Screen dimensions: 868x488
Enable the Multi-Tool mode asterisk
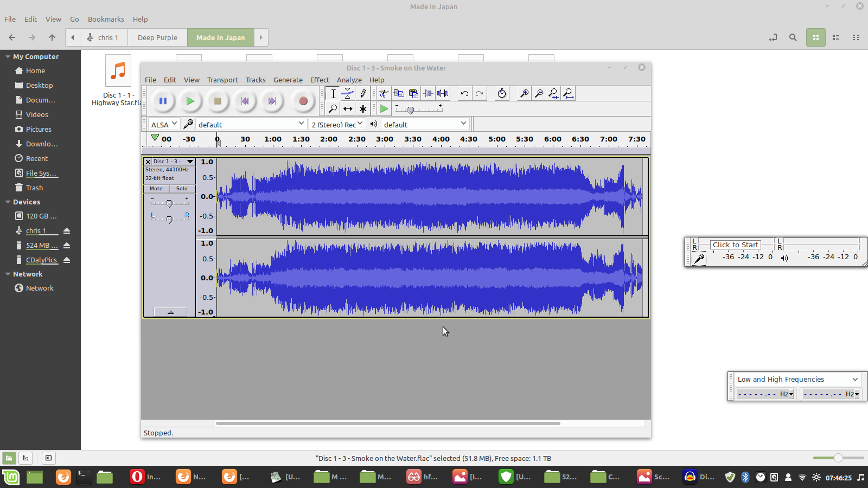(363, 109)
